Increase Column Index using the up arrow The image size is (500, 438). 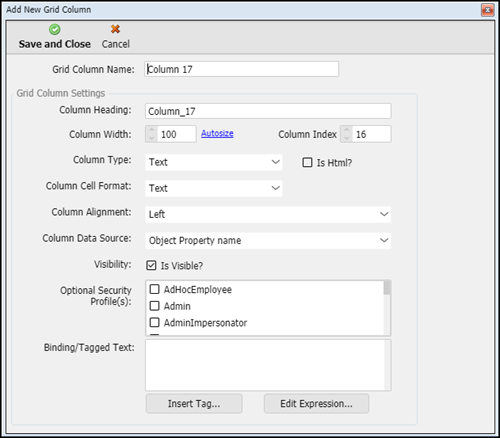click(347, 130)
